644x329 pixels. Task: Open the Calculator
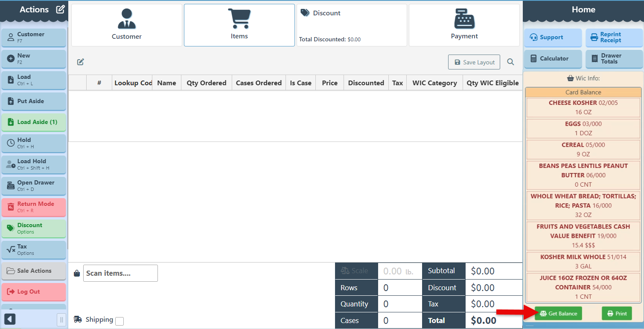point(553,59)
